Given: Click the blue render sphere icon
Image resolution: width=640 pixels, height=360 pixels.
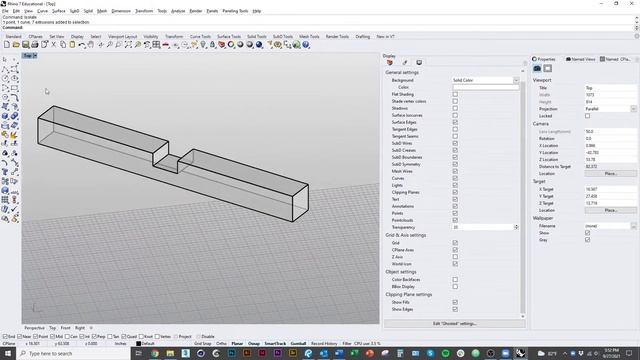Looking at the screenshot, I should pyautogui.click(x=259, y=45).
